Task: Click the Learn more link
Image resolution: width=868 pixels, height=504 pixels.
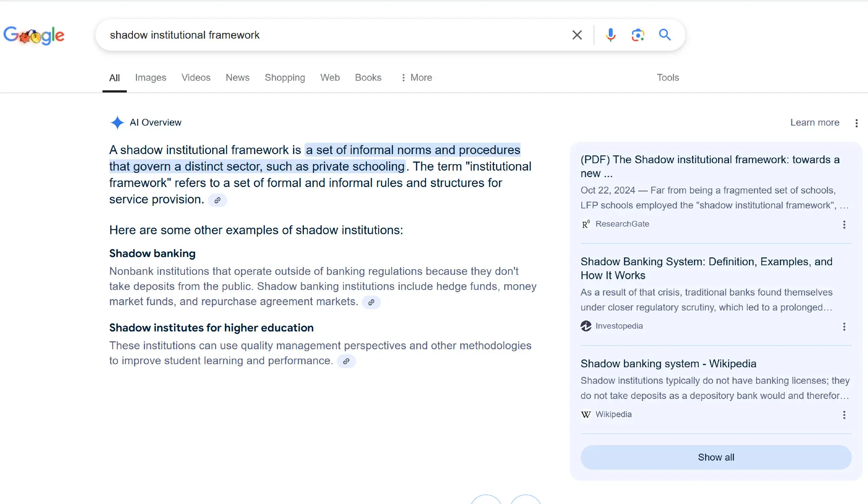Action: 815,122
